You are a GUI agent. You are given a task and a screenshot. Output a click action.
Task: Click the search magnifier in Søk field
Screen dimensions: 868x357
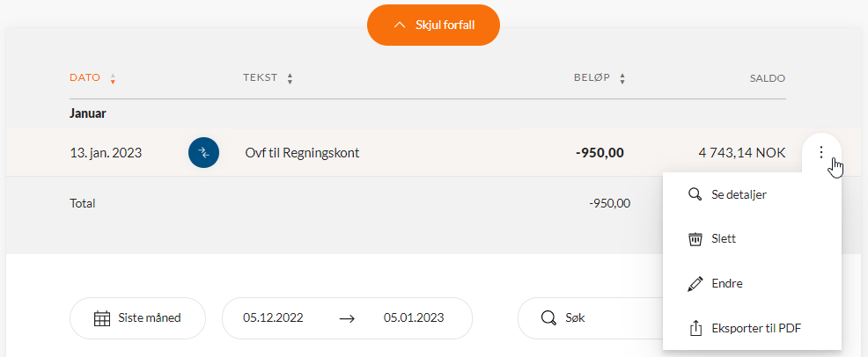click(x=548, y=318)
